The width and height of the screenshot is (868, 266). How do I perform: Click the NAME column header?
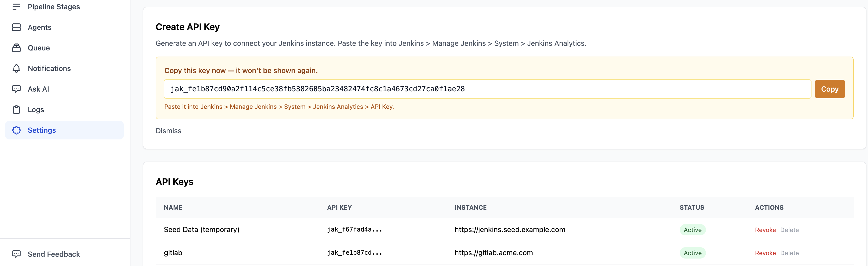[173, 207]
